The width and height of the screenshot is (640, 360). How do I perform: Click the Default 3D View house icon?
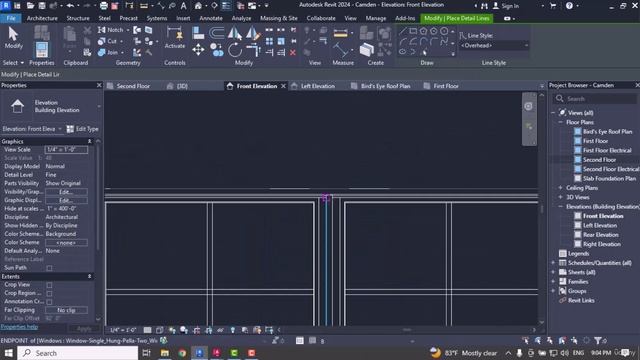198,6
